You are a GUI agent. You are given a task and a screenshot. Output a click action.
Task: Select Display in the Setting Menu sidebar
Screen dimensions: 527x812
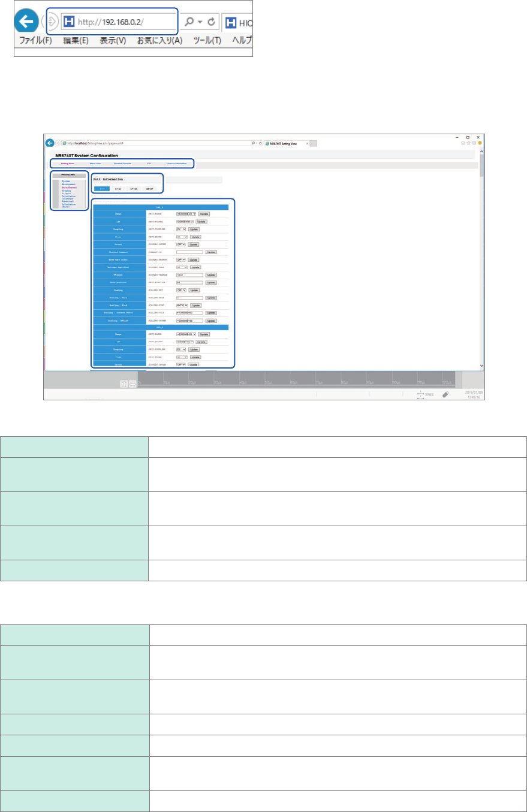click(x=66, y=191)
